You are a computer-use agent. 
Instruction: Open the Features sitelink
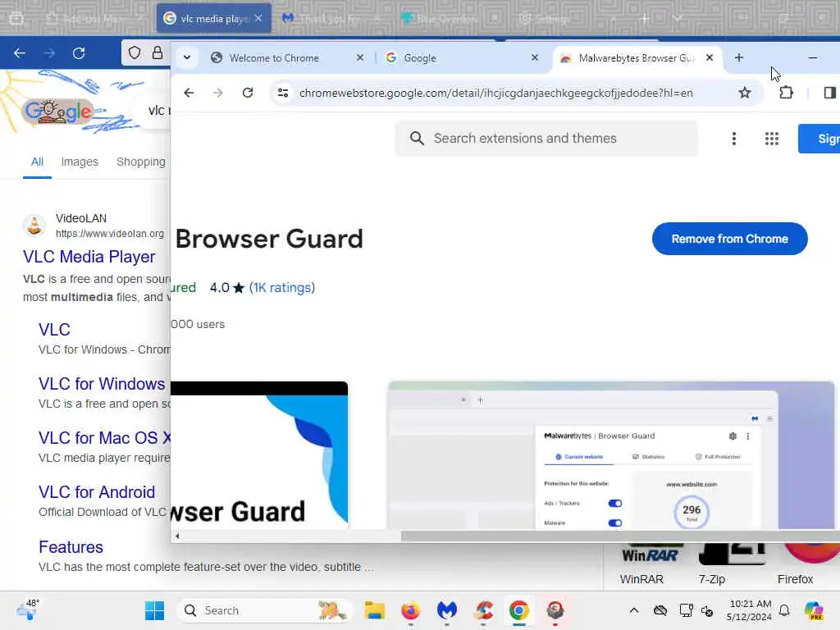71,547
